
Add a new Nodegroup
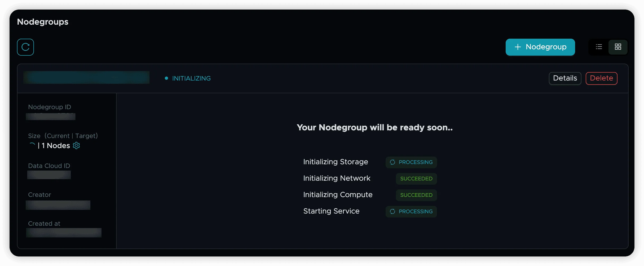coord(540,47)
